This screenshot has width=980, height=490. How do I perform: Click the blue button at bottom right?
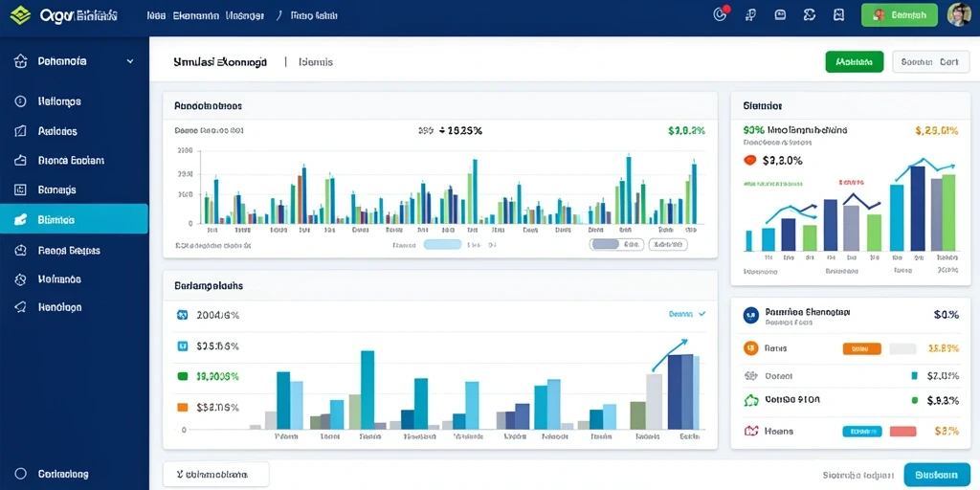(937, 475)
